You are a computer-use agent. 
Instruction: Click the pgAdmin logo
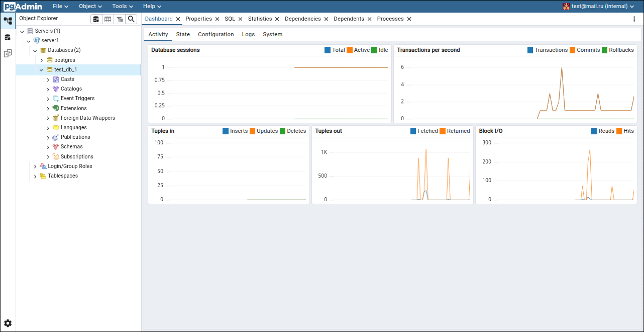(23, 6)
